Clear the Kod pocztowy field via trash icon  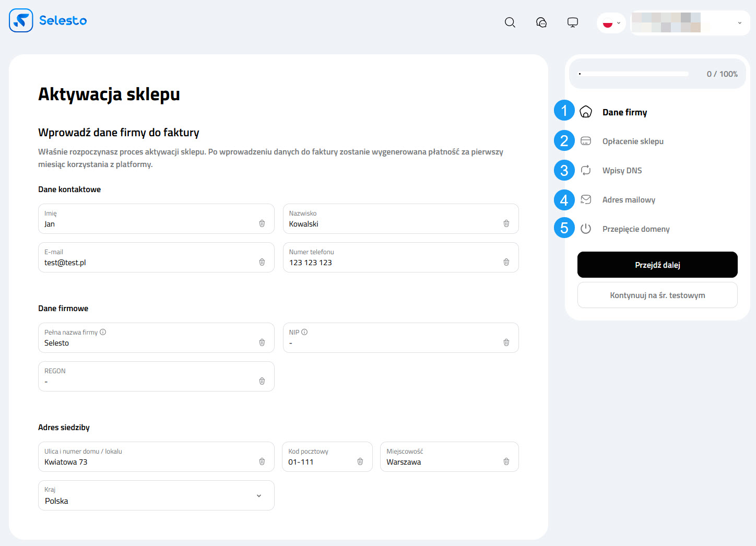tap(360, 461)
